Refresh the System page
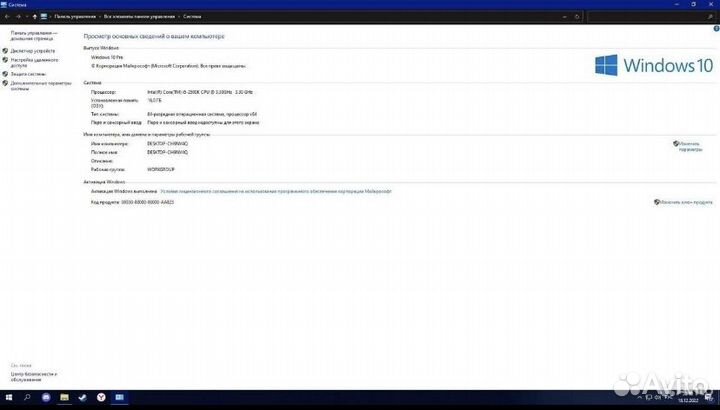Viewport: 720px width, 410px height. 577,17
